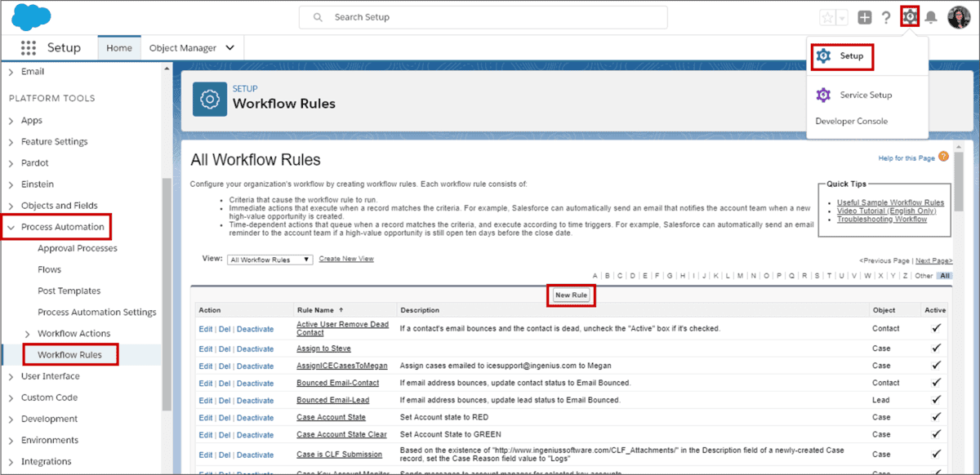Open the help question mark icon

[x=887, y=17]
